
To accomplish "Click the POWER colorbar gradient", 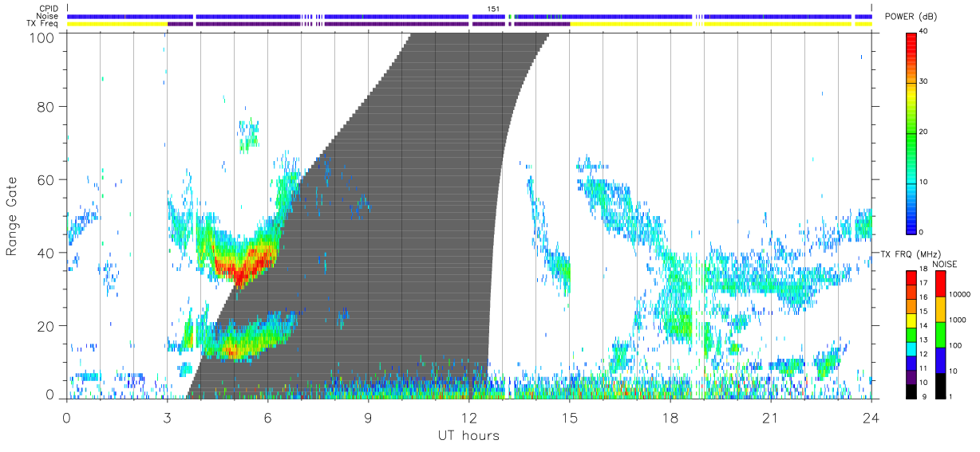I will tap(911, 132).
